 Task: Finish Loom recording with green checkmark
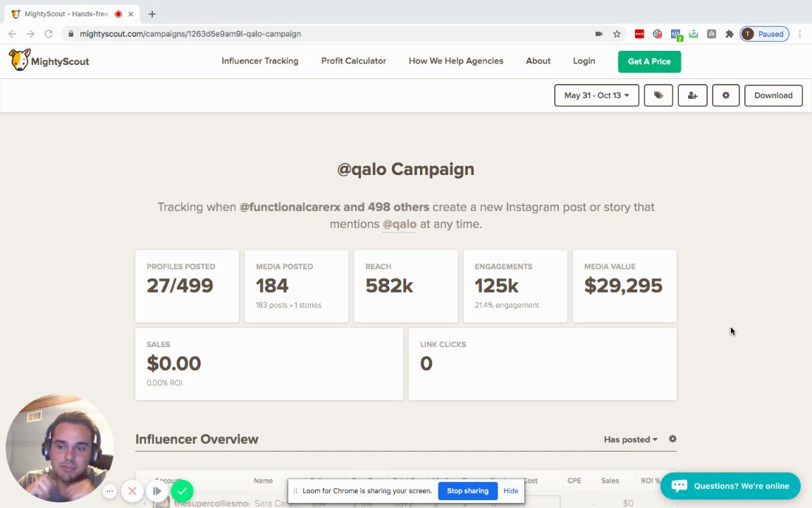[x=182, y=490]
